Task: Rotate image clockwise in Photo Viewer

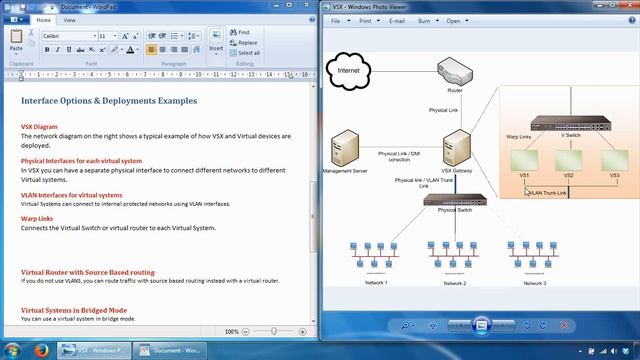Action: click(x=543, y=325)
